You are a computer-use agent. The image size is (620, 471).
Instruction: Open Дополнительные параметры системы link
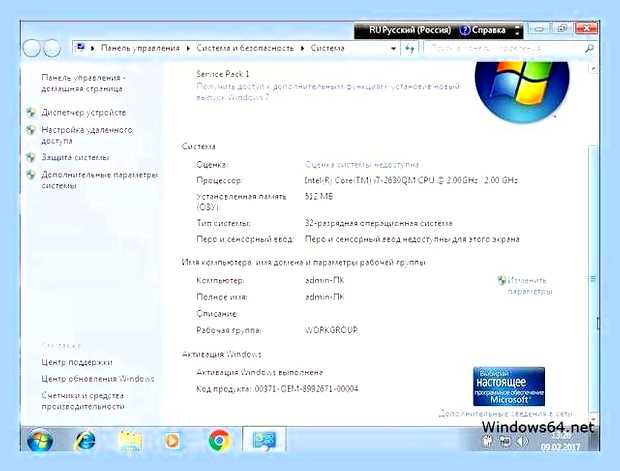(99, 180)
